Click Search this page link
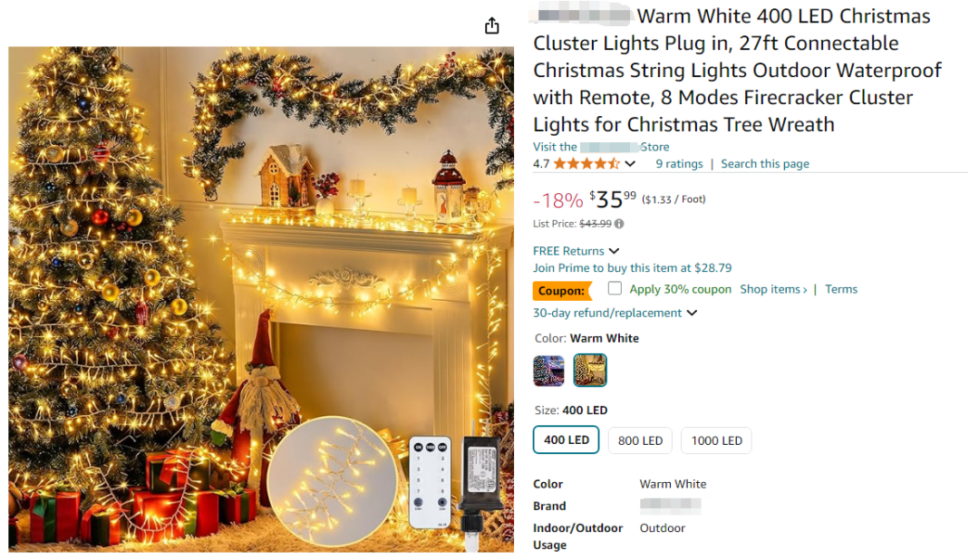Screen dimensions: 979x560 pos(765,164)
